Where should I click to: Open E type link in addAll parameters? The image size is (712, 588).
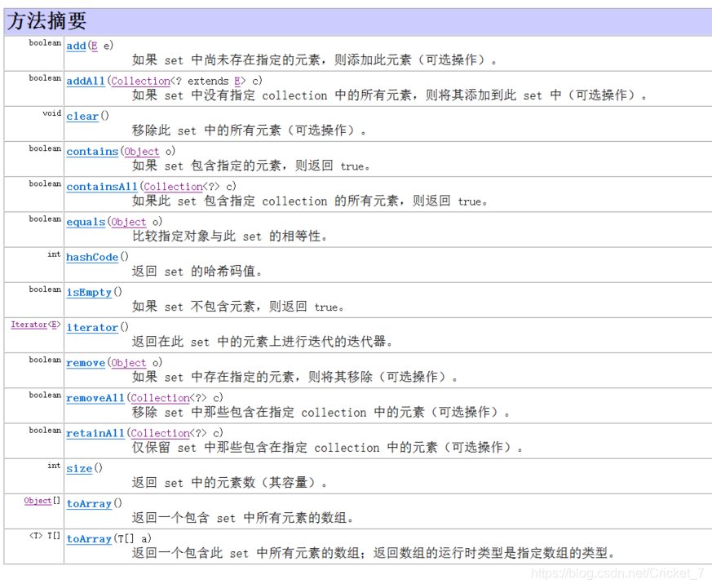point(237,82)
